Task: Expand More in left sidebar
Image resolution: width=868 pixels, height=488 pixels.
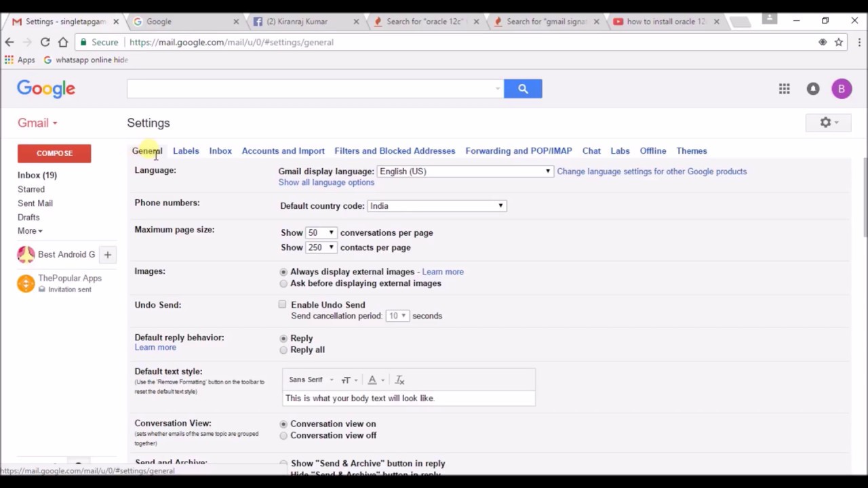Action: pos(30,231)
